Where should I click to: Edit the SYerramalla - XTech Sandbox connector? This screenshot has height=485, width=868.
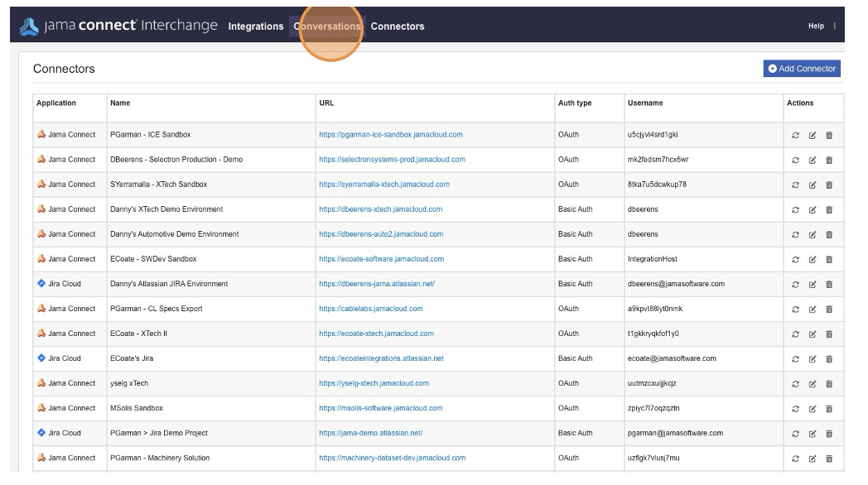click(812, 185)
